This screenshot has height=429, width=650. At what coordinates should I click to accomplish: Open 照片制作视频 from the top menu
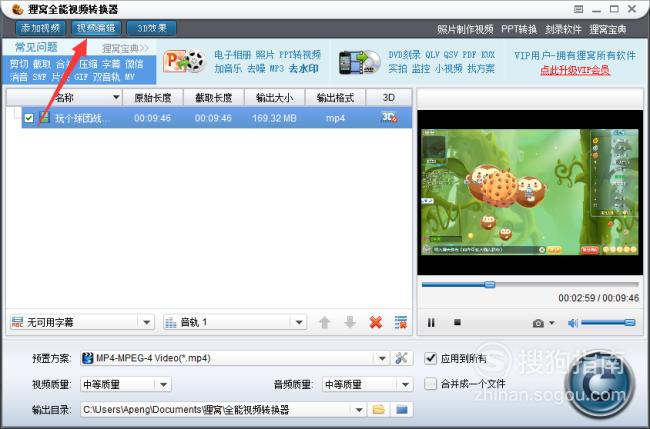point(465,29)
